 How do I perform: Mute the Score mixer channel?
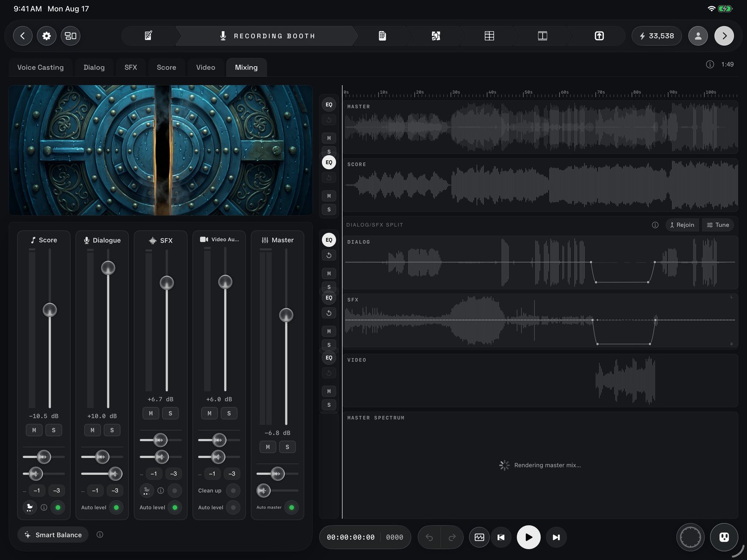point(34,430)
